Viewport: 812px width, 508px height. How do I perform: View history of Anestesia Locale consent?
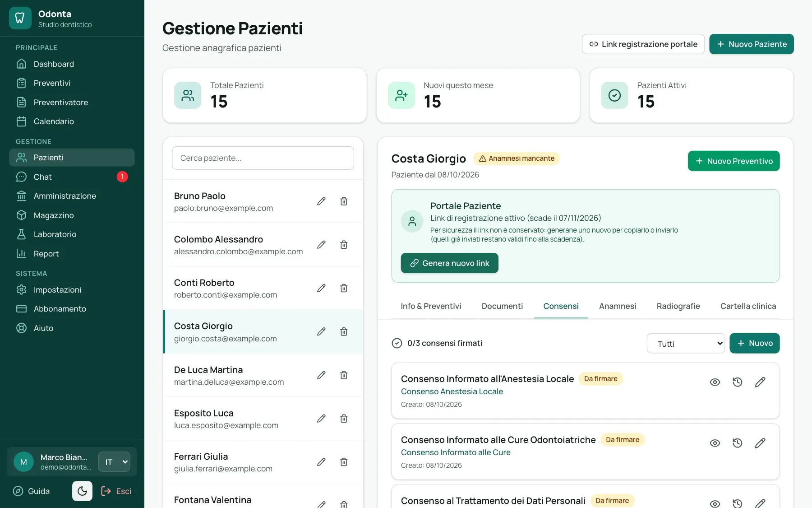[738, 382]
